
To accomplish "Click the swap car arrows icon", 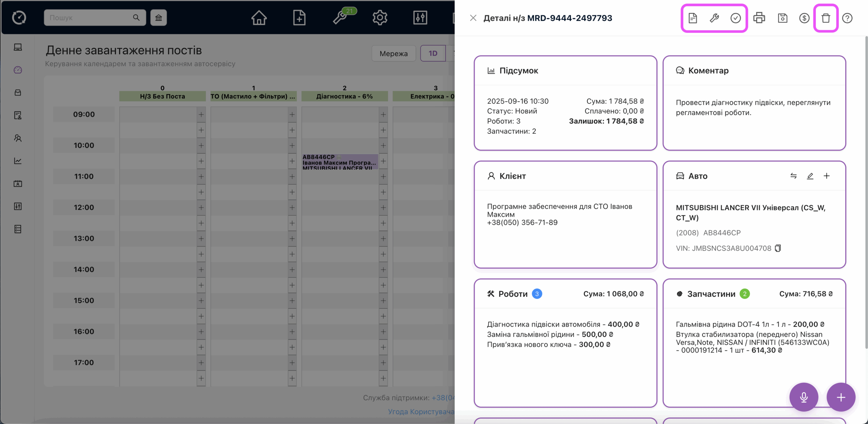I will pyautogui.click(x=793, y=176).
